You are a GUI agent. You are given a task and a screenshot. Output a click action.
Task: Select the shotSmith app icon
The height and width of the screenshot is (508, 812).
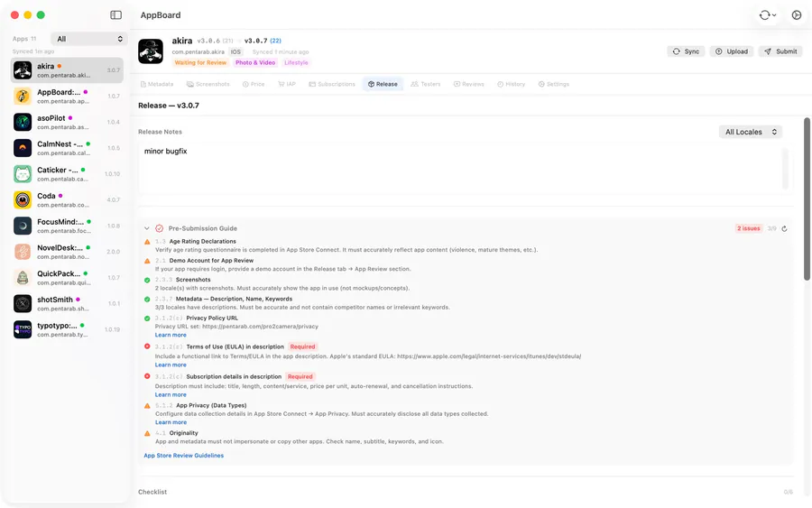[x=23, y=303]
